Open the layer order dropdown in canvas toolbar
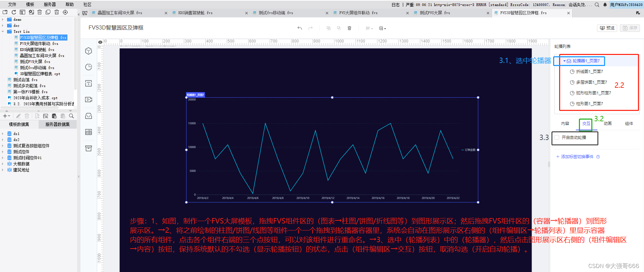Viewport: 644px width, 272px height. click(382, 28)
